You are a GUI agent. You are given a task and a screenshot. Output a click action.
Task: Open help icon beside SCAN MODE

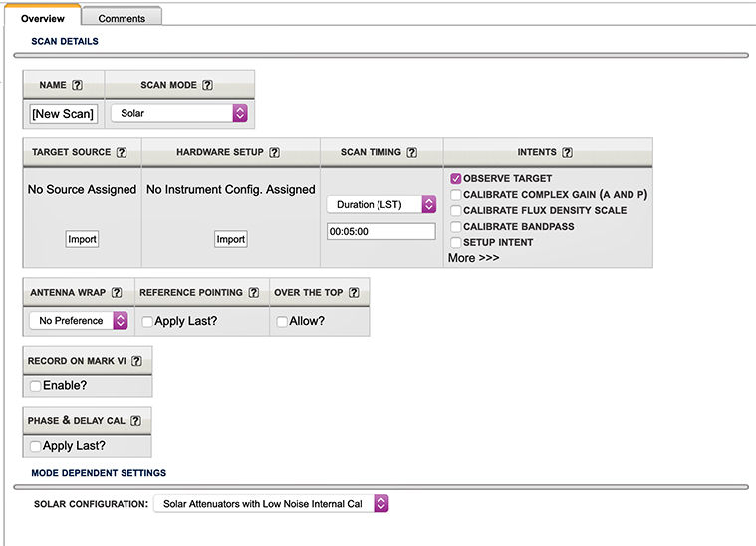207,86
